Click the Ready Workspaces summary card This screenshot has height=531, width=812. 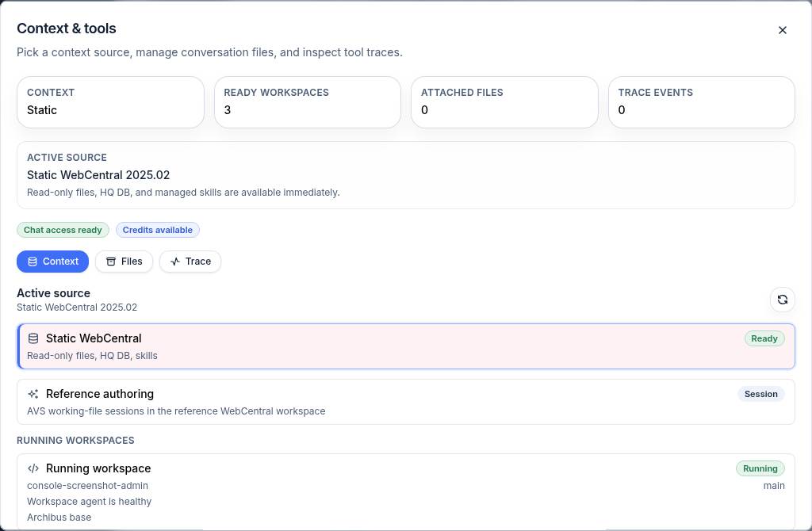(x=308, y=102)
